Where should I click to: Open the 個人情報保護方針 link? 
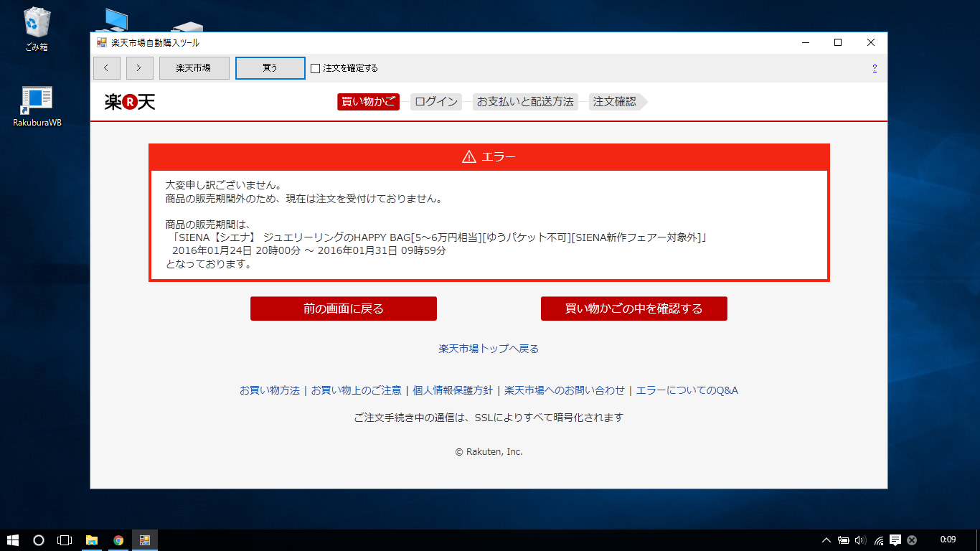pos(453,390)
